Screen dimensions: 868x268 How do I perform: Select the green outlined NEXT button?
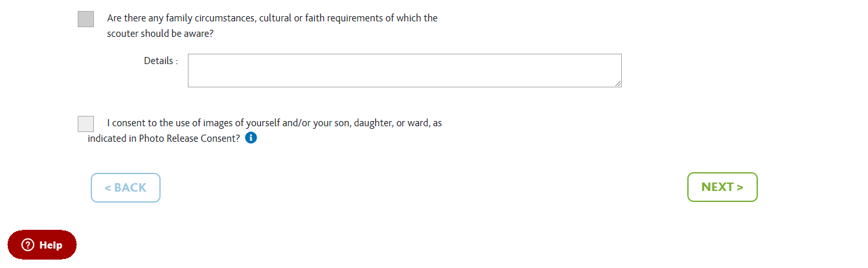[x=722, y=187]
